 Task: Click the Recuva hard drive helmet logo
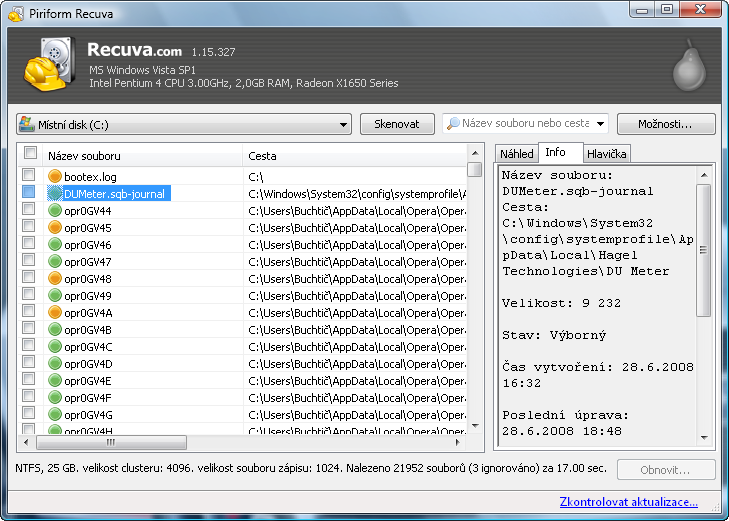[x=50, y=64]
